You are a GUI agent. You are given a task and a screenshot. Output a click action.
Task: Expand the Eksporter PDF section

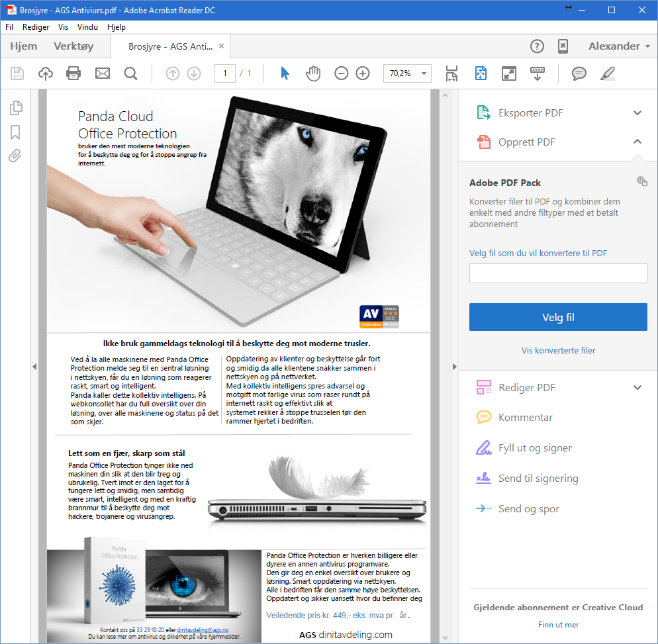(637, 113)
